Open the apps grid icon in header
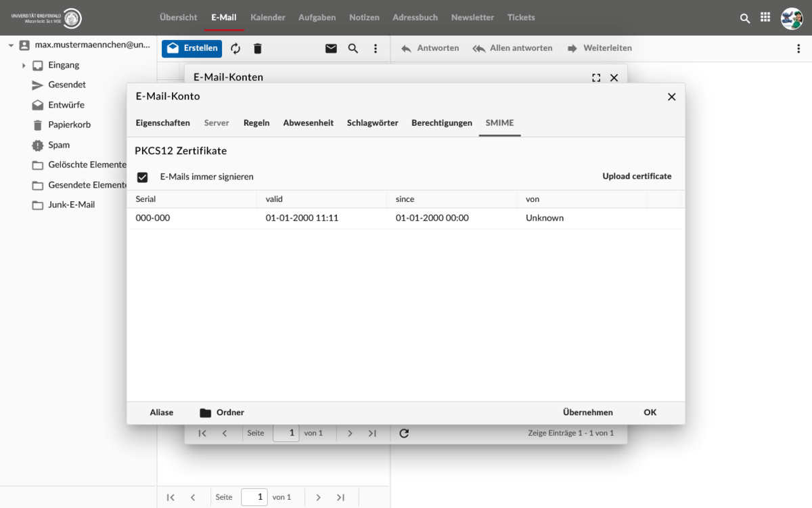This screenshot has width=812, height=508. pyautogui.click(x=765, y=18)
